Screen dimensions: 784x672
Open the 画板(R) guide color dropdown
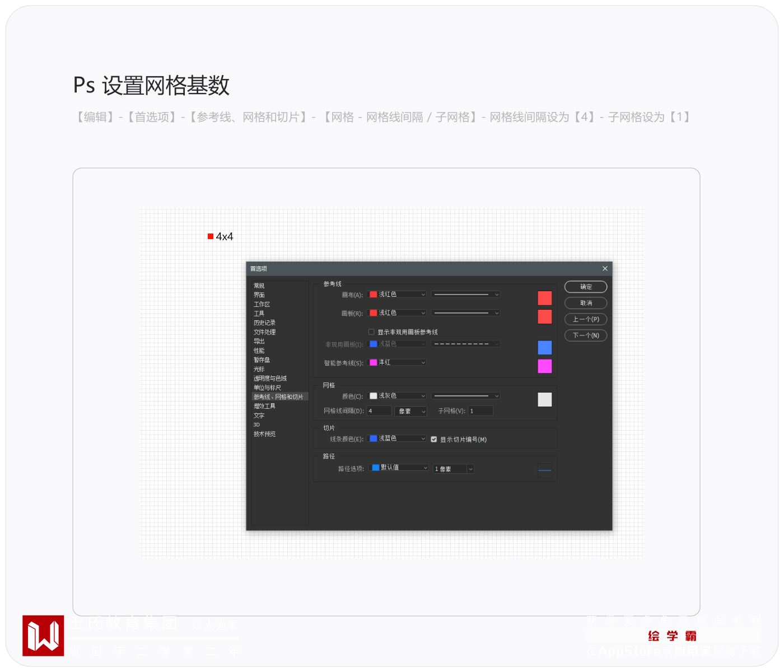click(x=397, y=313)
